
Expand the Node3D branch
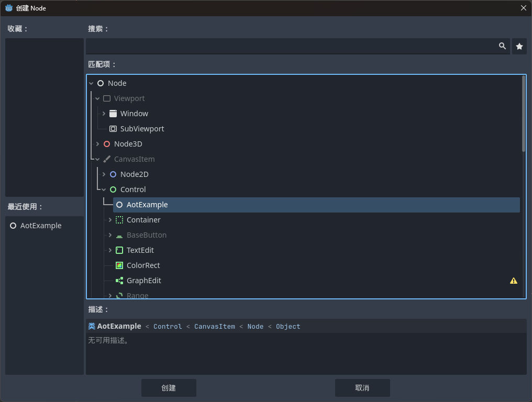pos(97,144)
